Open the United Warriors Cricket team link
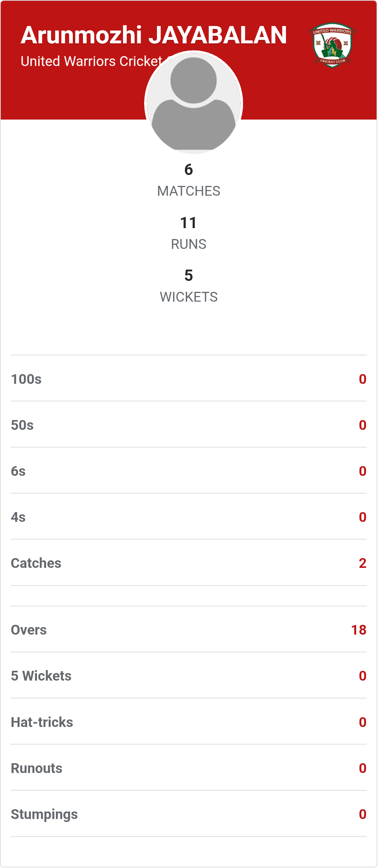This screenshot has width=378, height=868. tap(91, 61)
